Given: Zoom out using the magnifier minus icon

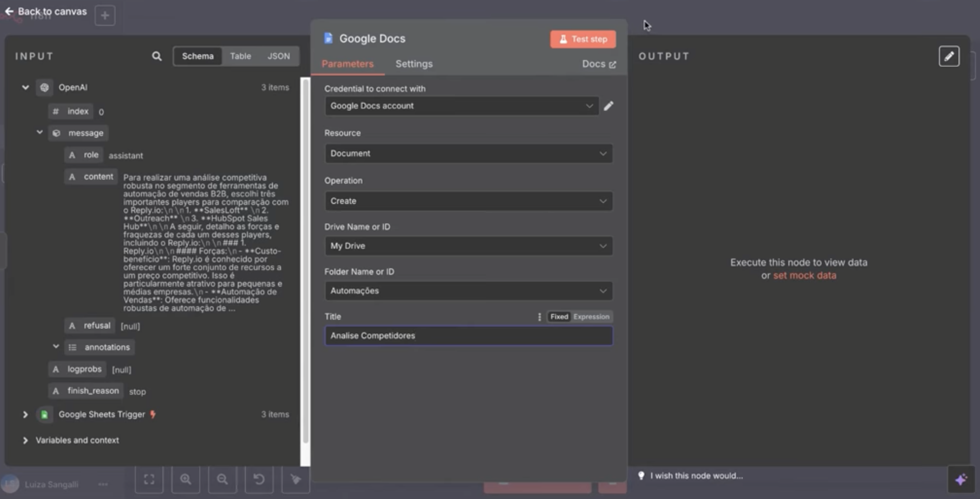Looking at the screenshot, I should [222, 479].
